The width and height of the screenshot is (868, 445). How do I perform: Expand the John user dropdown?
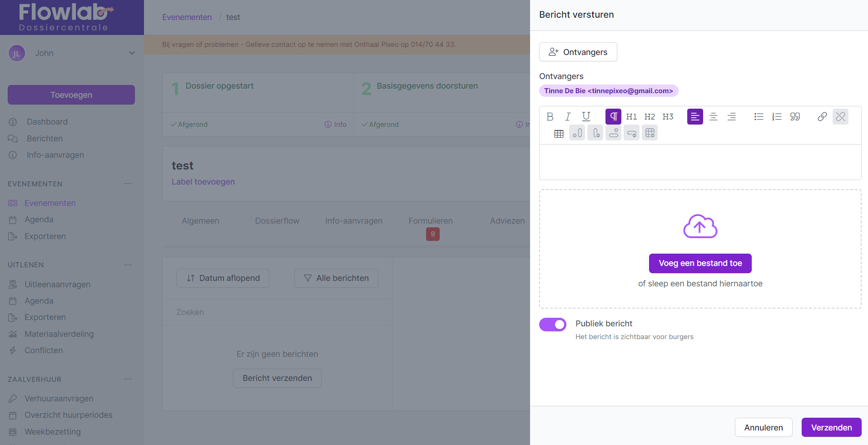coord(132,53)
